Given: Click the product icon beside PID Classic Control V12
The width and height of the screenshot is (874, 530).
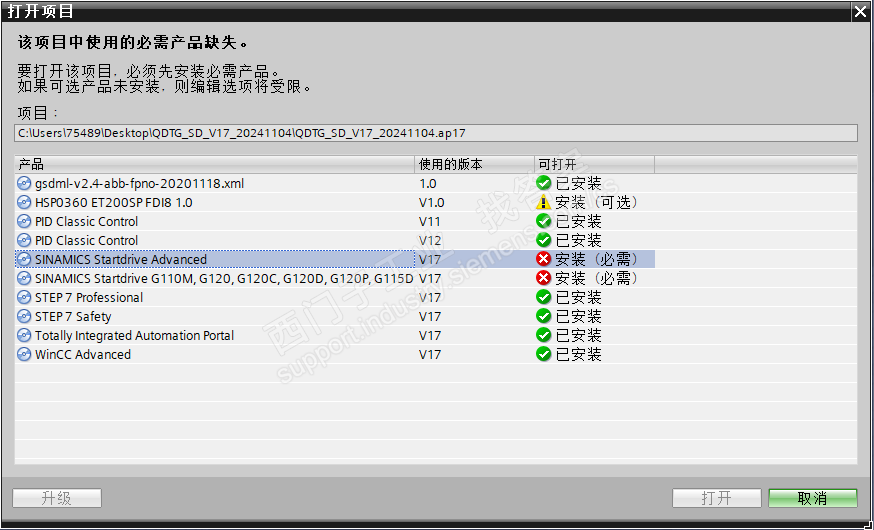Looking at the screenshot, I should (x=24, y=240).
